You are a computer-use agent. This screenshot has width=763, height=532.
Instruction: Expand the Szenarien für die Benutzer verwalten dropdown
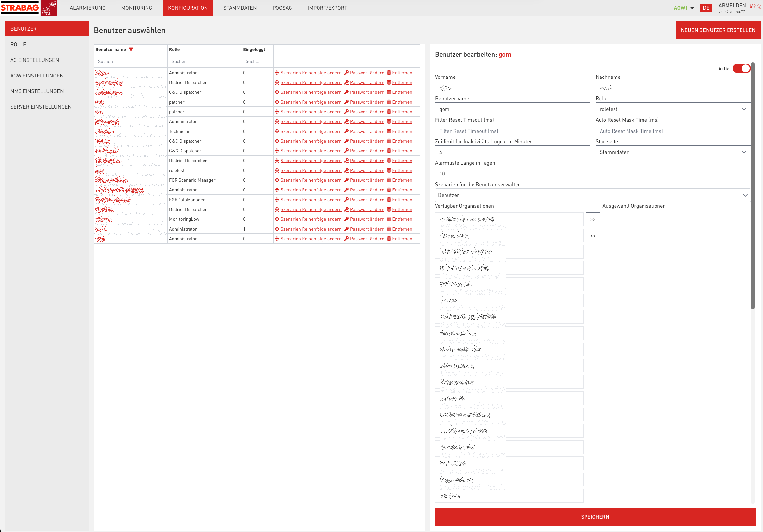pos(593,195)
